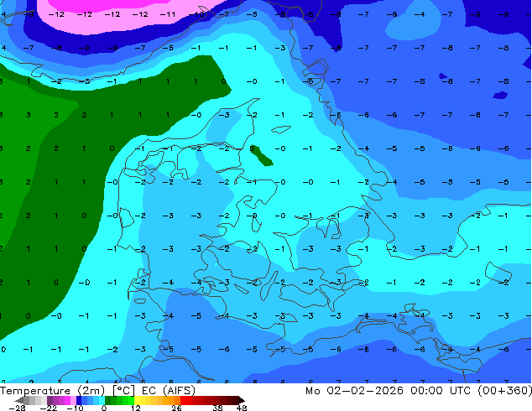Click the gray left arrow tip of the color bar
Screen dimensions: 532x411
tap(18, 400)
